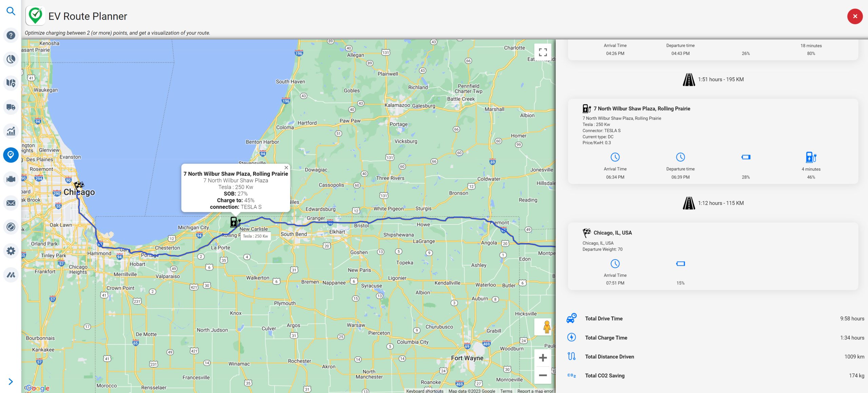Open the truck fleet icon
The image size is (868, 393).
[x=11, y=107]
